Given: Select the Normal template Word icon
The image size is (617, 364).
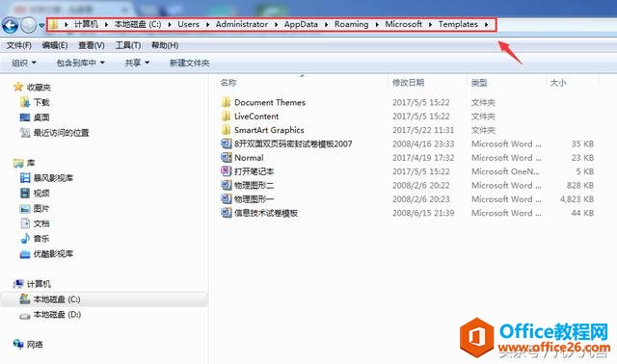Looking at the screenshot, I should (227, 157).
